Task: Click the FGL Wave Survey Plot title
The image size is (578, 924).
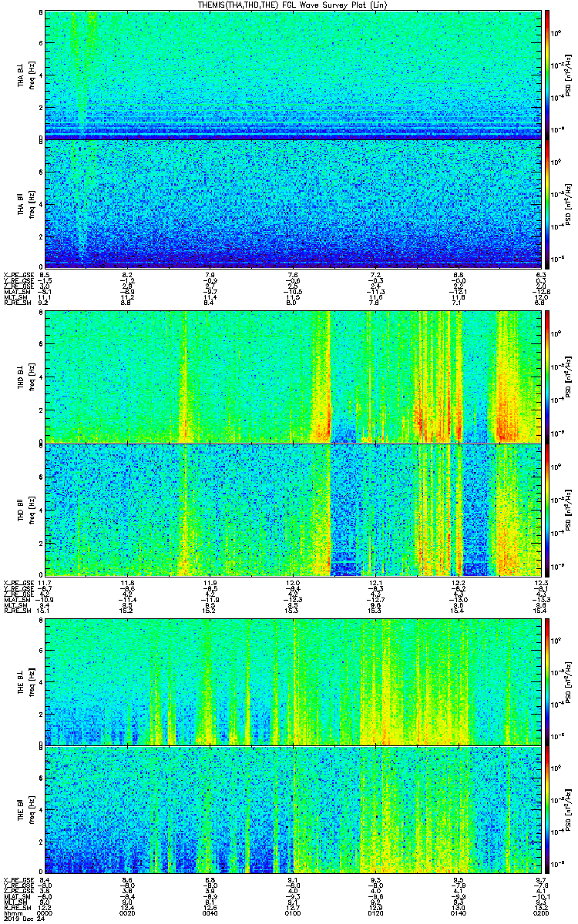Action: [292, 5]
